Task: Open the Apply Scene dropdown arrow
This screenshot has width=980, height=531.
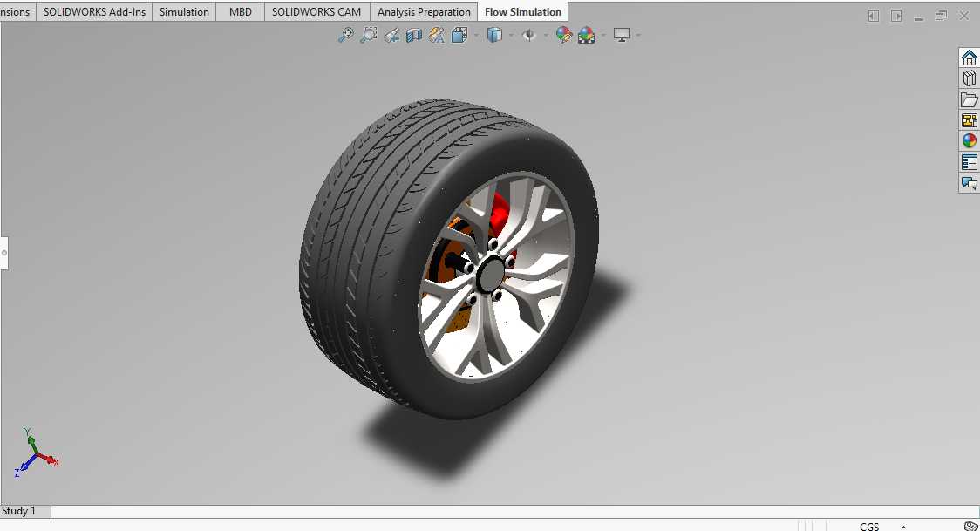Action: (603, 36)
